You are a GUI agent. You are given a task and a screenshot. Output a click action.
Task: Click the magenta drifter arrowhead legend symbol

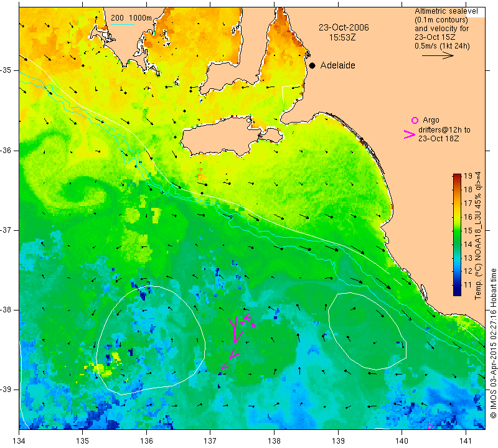pos(410,134)
